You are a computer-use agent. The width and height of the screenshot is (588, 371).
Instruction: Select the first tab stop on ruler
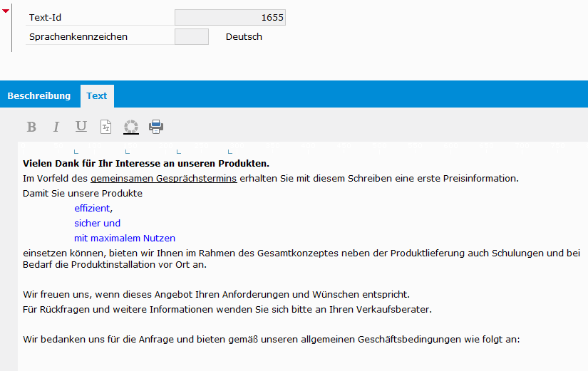coord(76,151)
